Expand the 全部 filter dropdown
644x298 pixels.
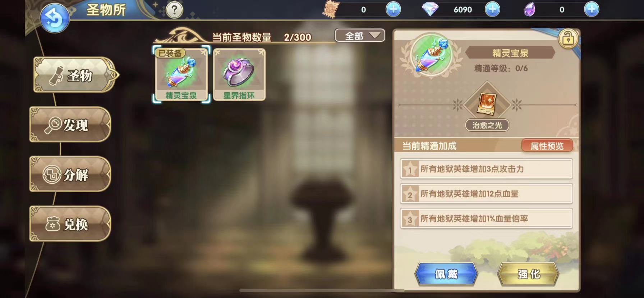(x=360, y=36)
